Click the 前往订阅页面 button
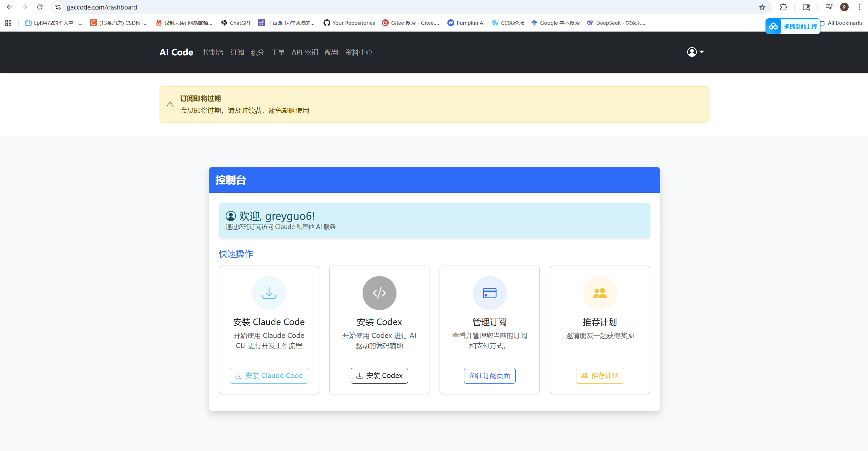Viewport: 868px width, 451px height. 490,375
